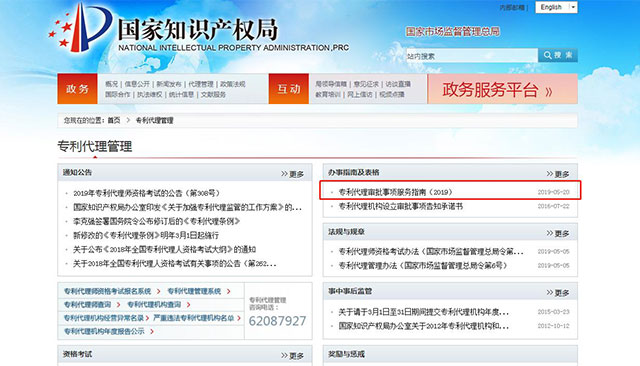Click 更多 in the 资格考试 panel

pyautogui.click(x=293, y=356)
